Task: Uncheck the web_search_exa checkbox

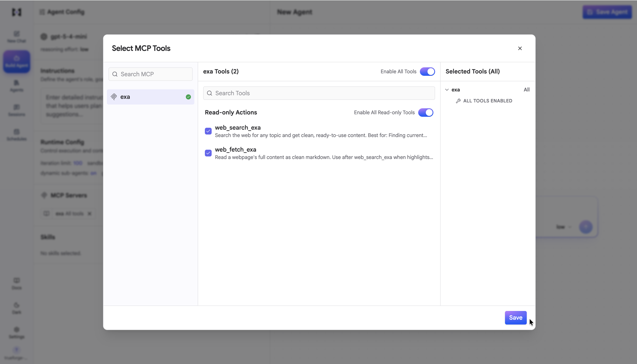Action: [208, 131]
